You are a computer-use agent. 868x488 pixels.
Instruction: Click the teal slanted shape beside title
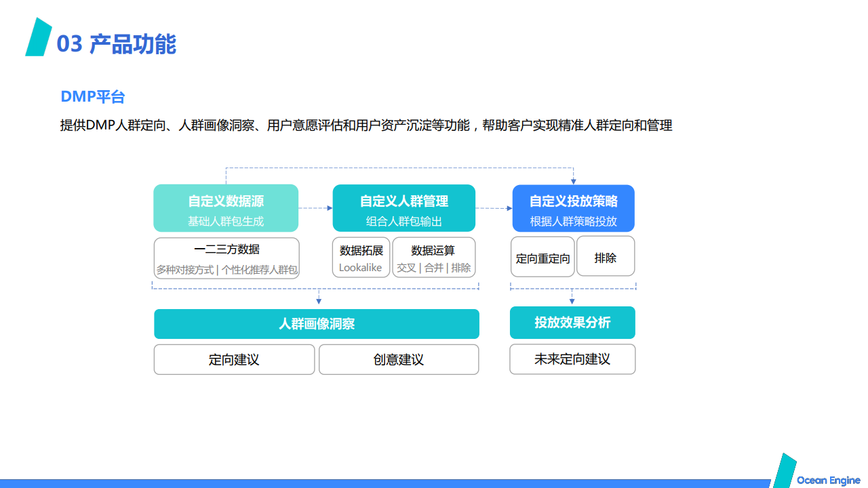[x=39, y=37]
